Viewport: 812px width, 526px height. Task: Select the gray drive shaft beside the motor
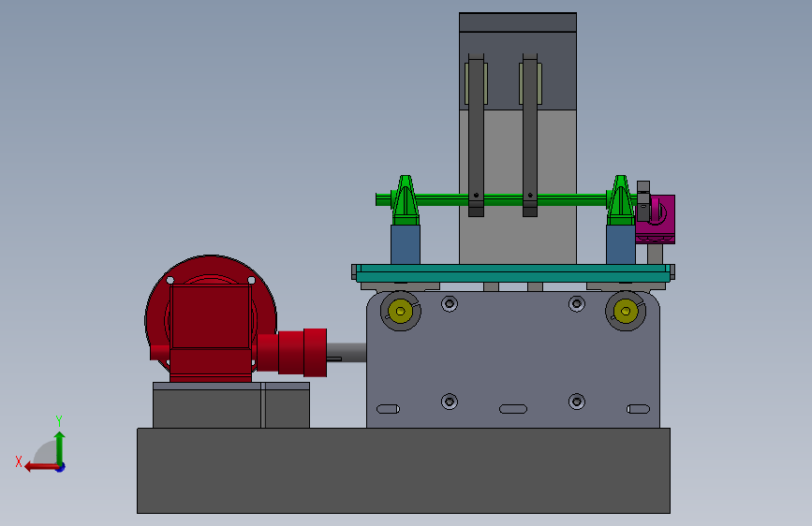pyautogui.click(x=347, y=352)
